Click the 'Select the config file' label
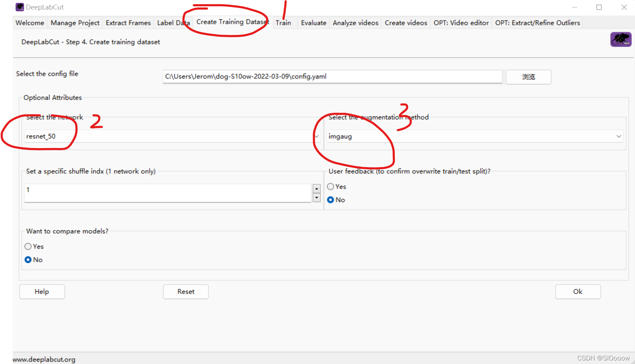The height and width of the screenshot is (364, 635). click(x=47, y=74)
